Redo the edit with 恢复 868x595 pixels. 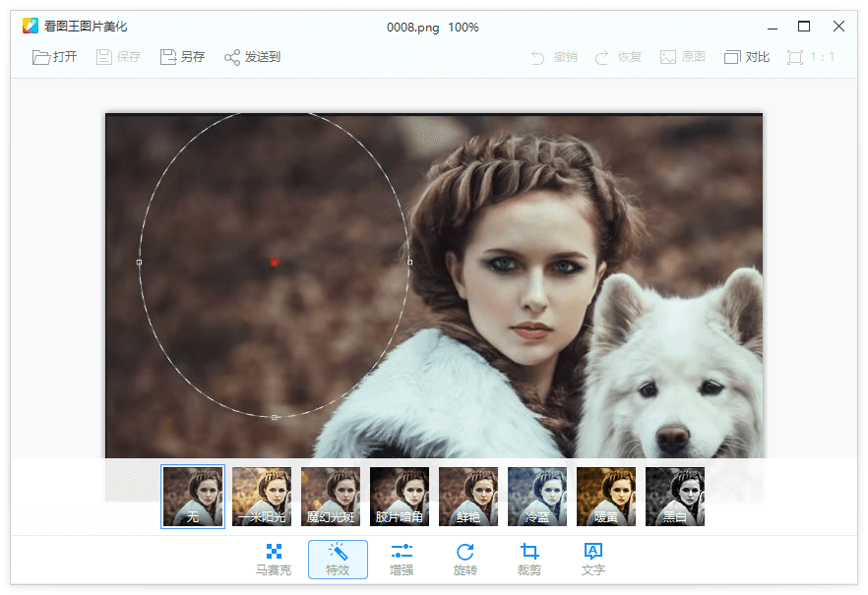tap(619, 56)
